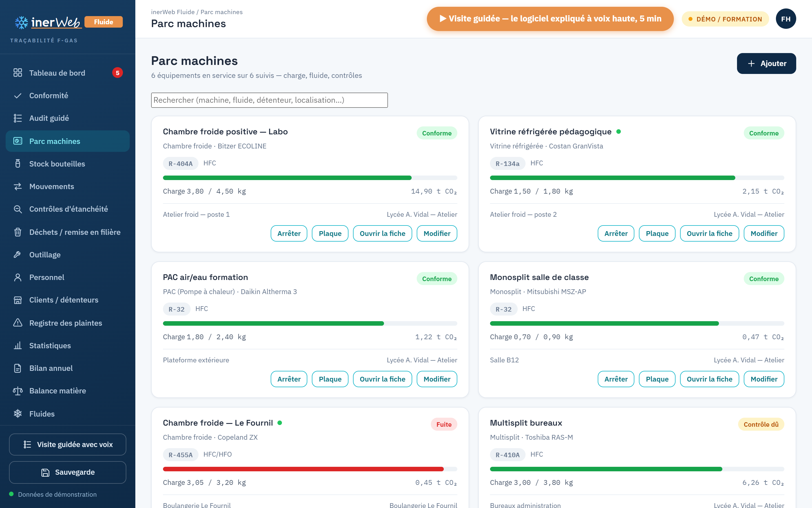Screen dimensions: 812x508
Task: Click the "Données de démonstration" status text
Action: 58,494
